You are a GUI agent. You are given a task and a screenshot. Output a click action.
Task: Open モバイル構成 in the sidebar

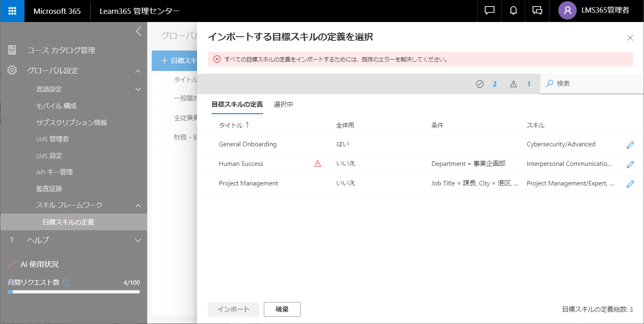point(56,106)
